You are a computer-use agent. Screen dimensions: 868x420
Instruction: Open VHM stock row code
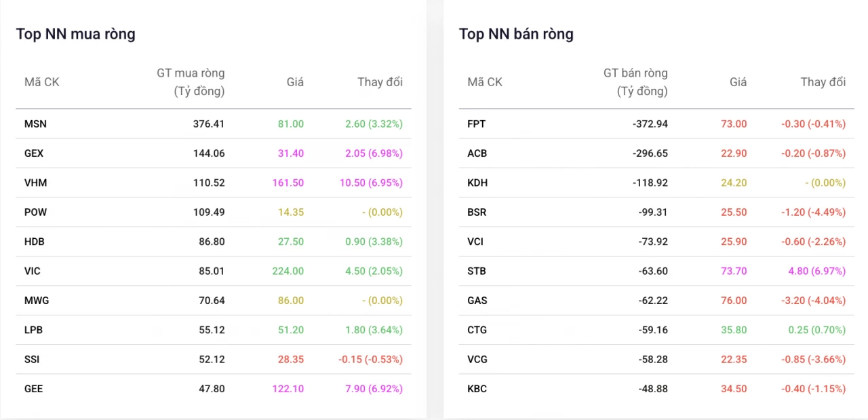click(x=35, y=183)
